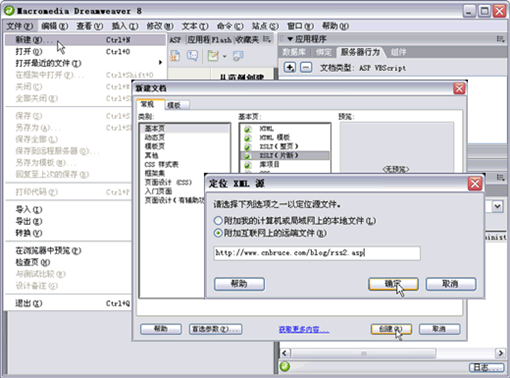Viewport: 510px width, 378px height.
Task: Select the remote internet file radio option
Action: (218, 233)
